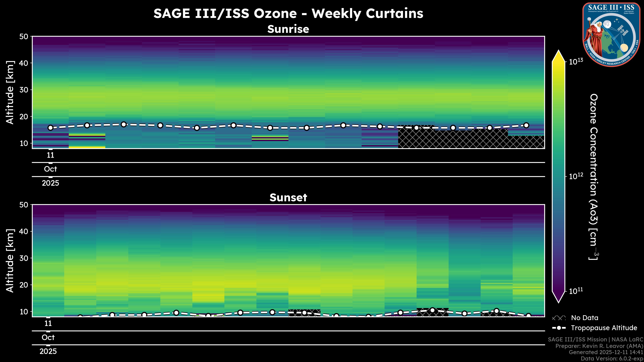Click the Oct date label under Sunrise

pos(50,169)
